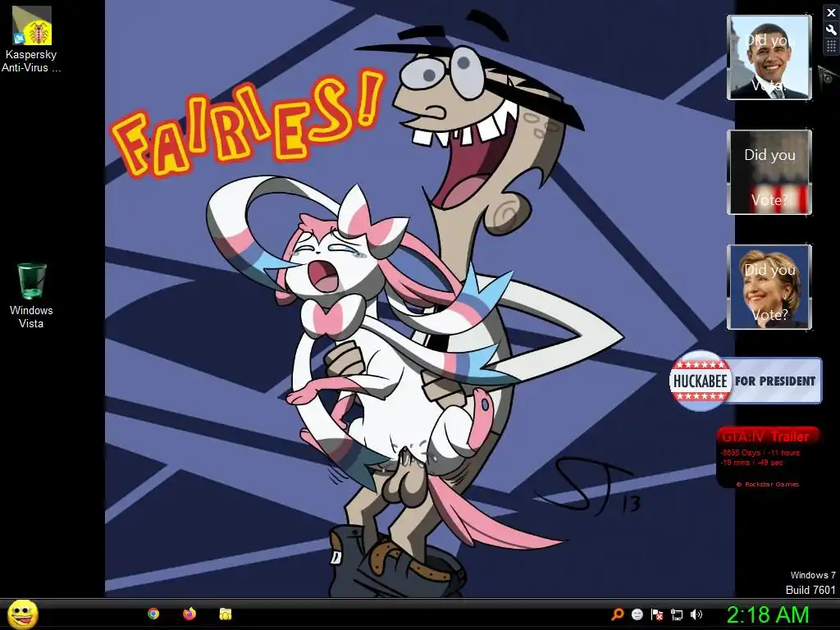The image size is (840, 630).
Task: Click the round gray tray icon
Action: [x=637, y=614]
